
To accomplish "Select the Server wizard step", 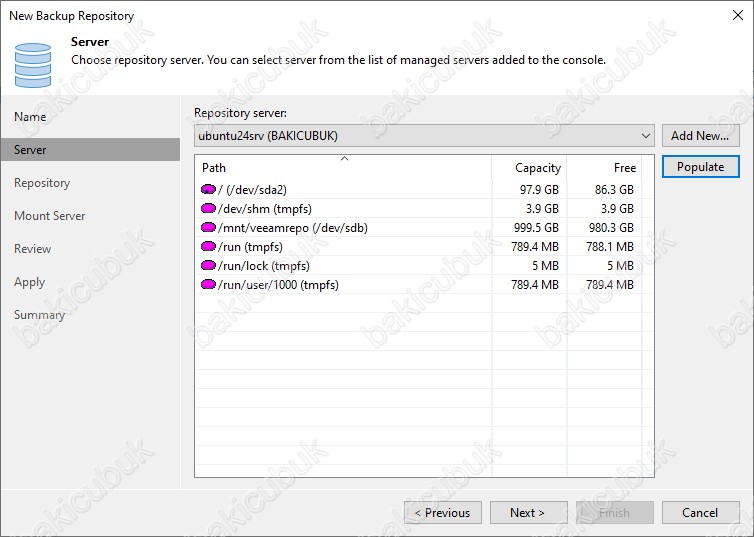I will [90, 150].
